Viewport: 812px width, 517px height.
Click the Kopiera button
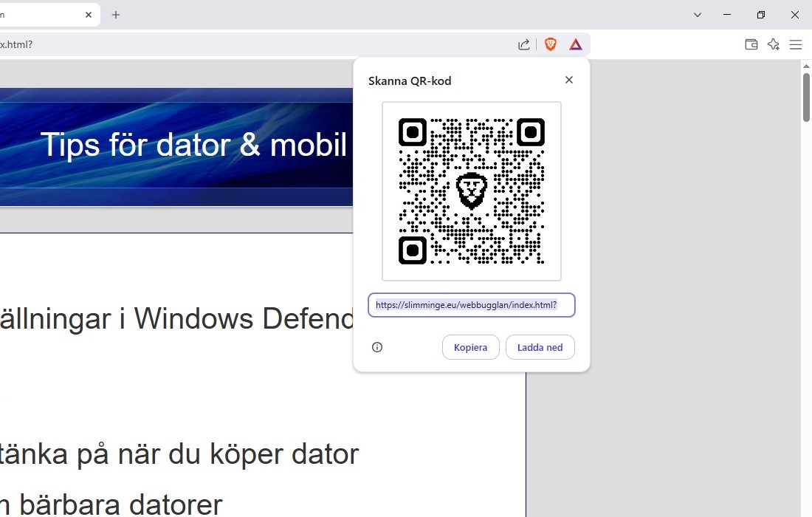[470, 347]
